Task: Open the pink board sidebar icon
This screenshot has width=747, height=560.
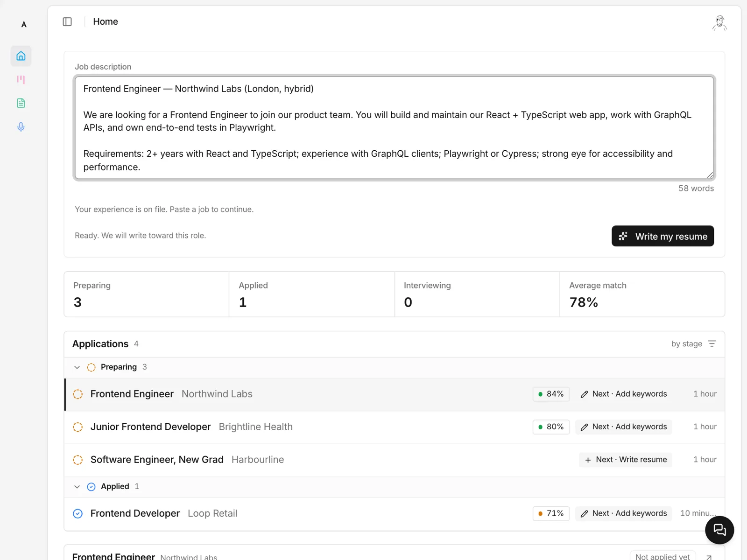Action: tap(21, 80)
